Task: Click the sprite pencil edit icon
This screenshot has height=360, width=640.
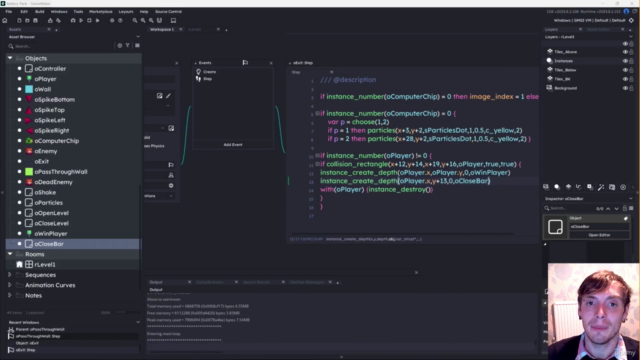Action: point(168,96)
